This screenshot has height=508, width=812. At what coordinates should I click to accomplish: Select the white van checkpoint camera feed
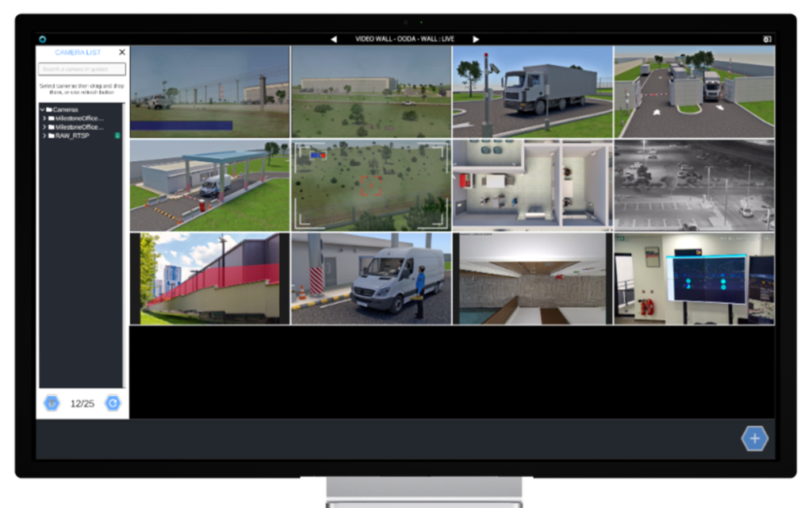371,278
